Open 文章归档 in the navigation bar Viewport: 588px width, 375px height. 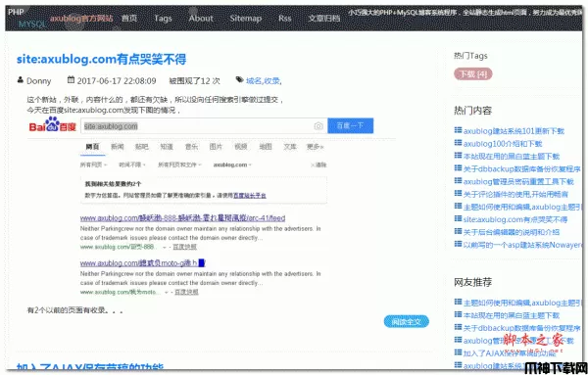pos(324,18)
